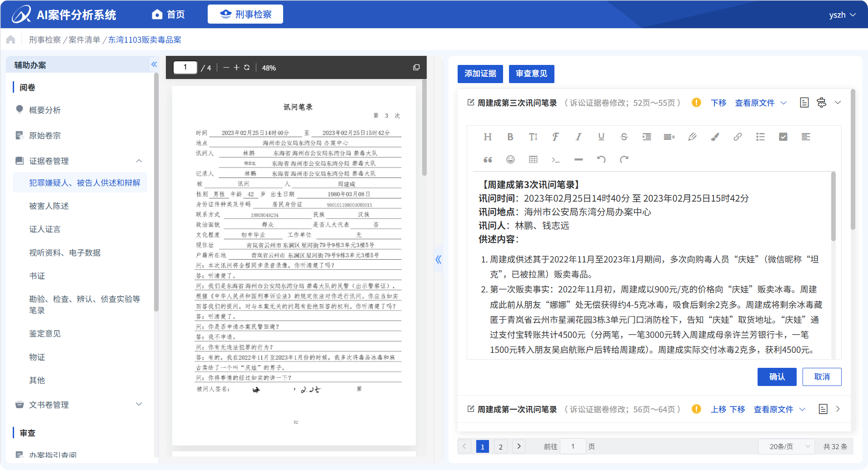Insert a bulleted list in editor

click(760, 137)
